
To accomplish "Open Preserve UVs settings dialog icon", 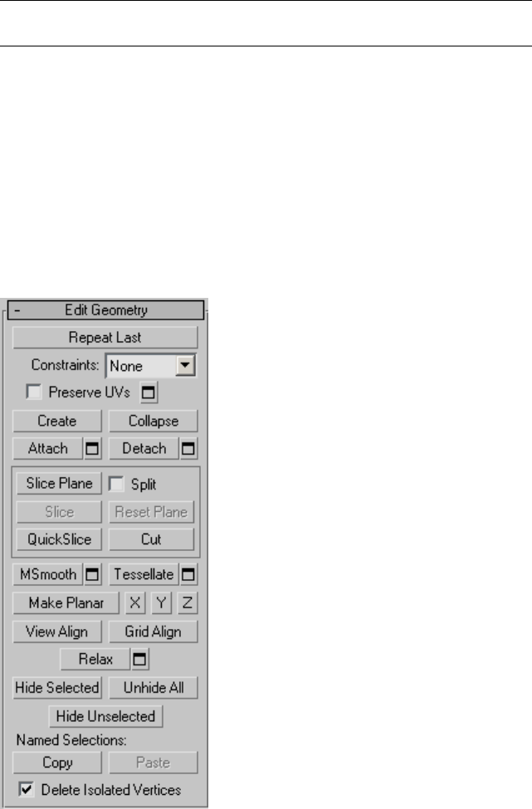I will pos(149,392).
